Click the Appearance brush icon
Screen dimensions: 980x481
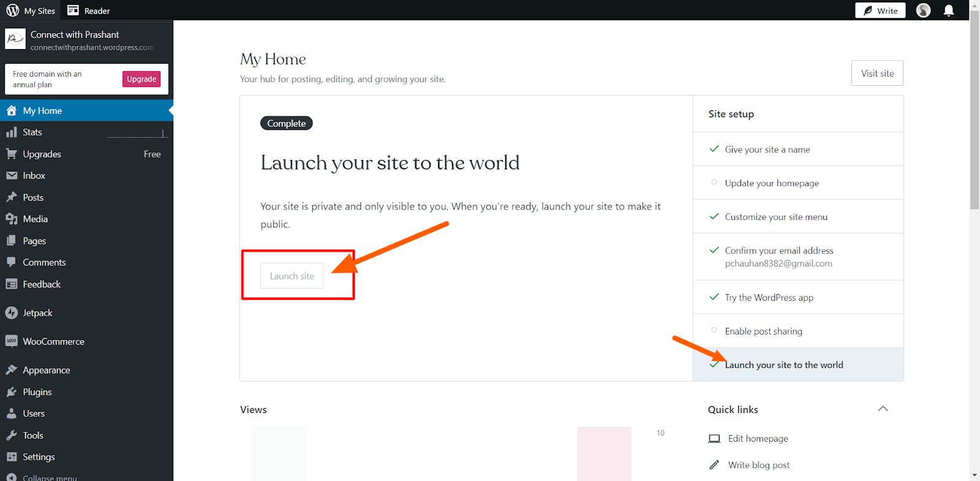tap(11, 370)
